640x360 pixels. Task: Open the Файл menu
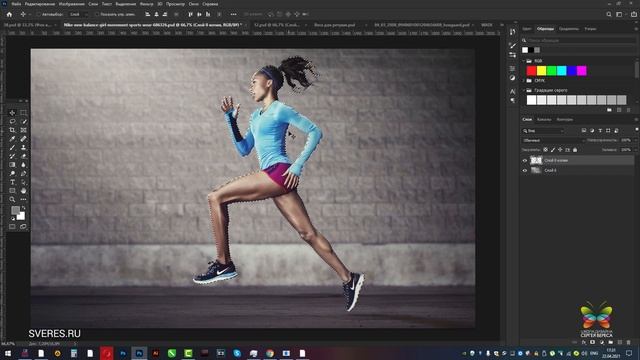(16, 4)
